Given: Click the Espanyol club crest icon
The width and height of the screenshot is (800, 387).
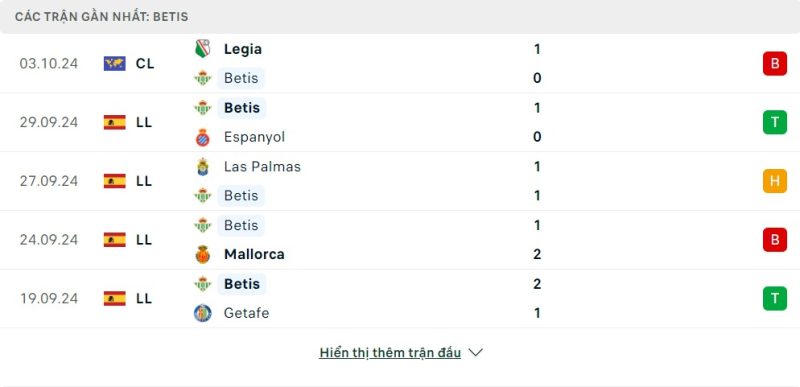Looking at the screenshot, I should (x=203, y=137).
